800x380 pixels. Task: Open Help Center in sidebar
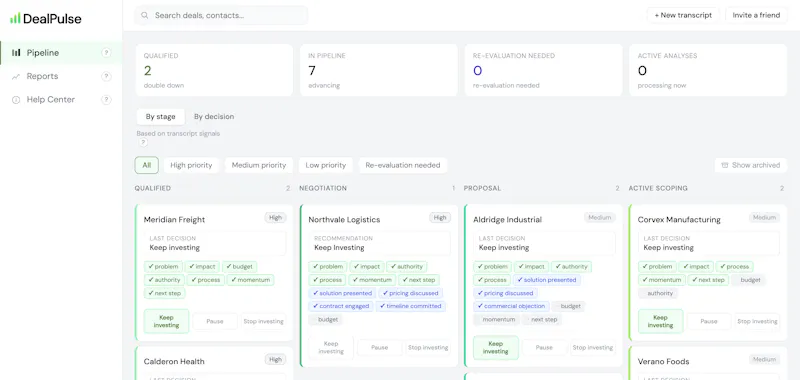click(x=61, y=99)
